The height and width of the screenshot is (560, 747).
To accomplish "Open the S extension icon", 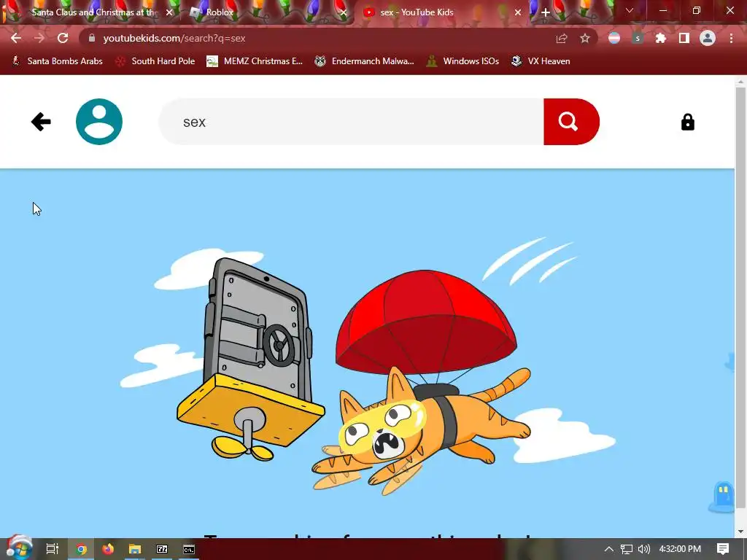I will tap(638, 38).
